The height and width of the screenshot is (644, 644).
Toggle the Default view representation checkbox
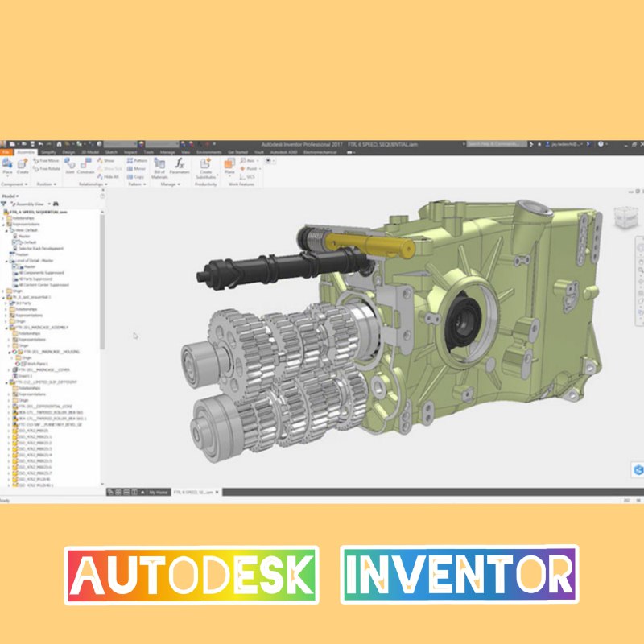[x=14, y=242]
